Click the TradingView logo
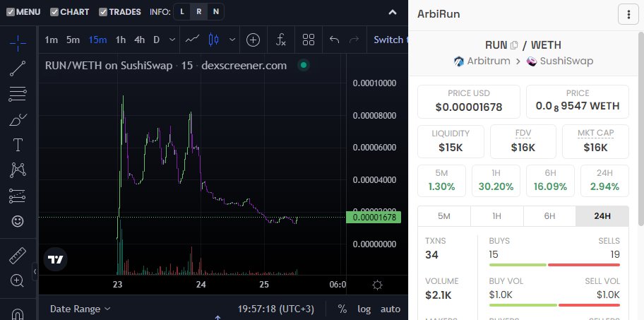 (x=56, y=260)
